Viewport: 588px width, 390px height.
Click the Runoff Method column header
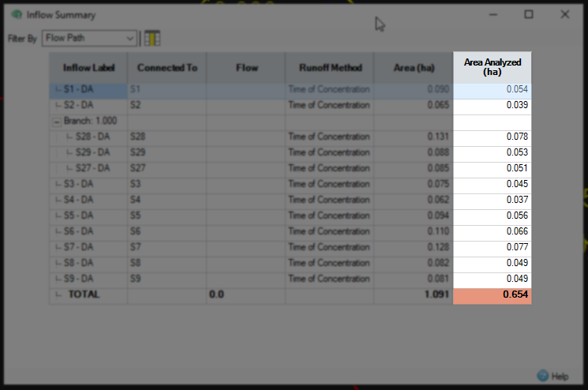(x=330, y=68)
